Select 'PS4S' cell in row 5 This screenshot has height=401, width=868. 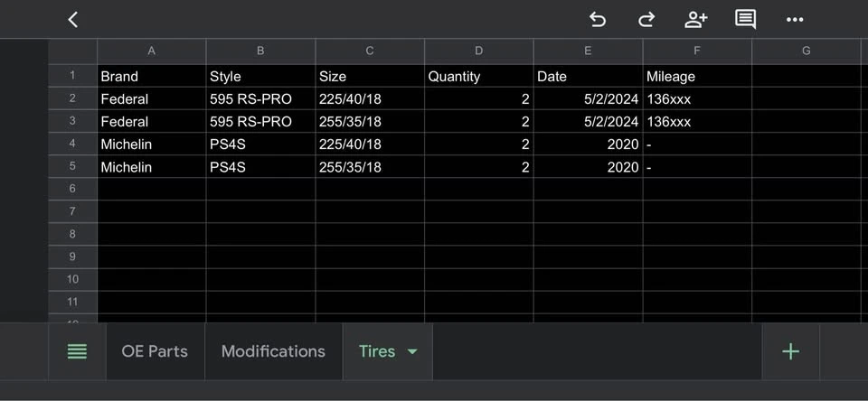[260, 167]
